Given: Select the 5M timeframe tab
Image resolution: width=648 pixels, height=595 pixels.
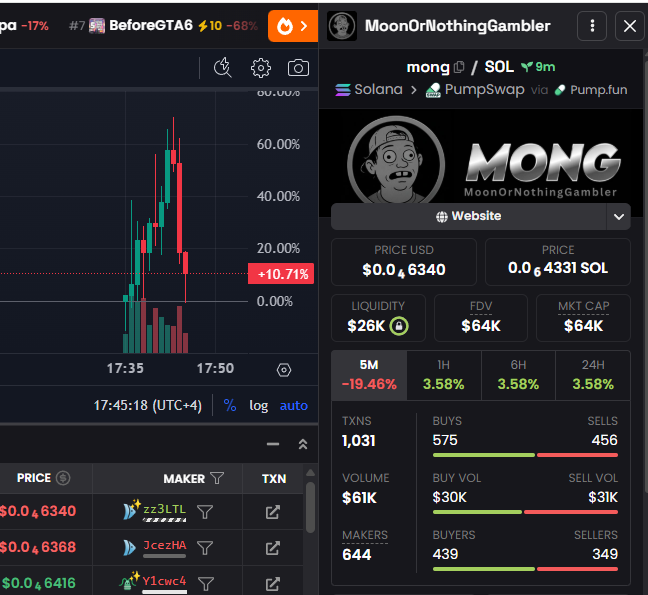Looking at the screenshot, I should (x=369, y=375).
